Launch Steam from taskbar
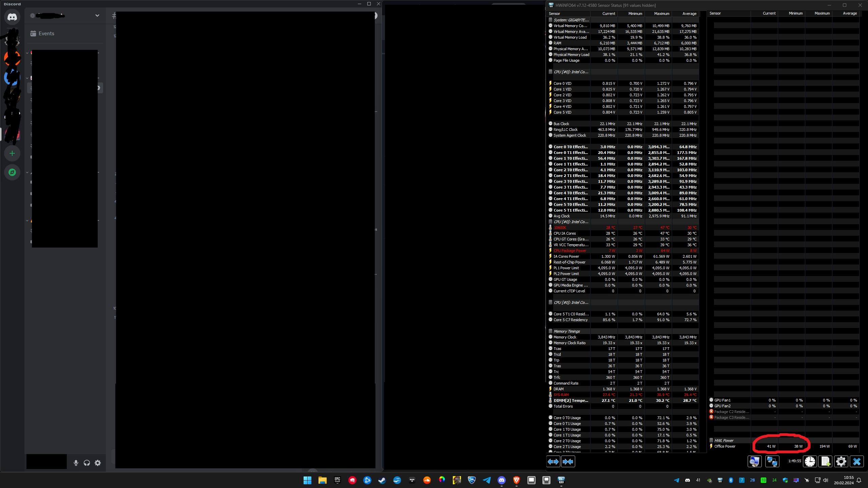The image size is (868, 488). [x=382, y=480]
